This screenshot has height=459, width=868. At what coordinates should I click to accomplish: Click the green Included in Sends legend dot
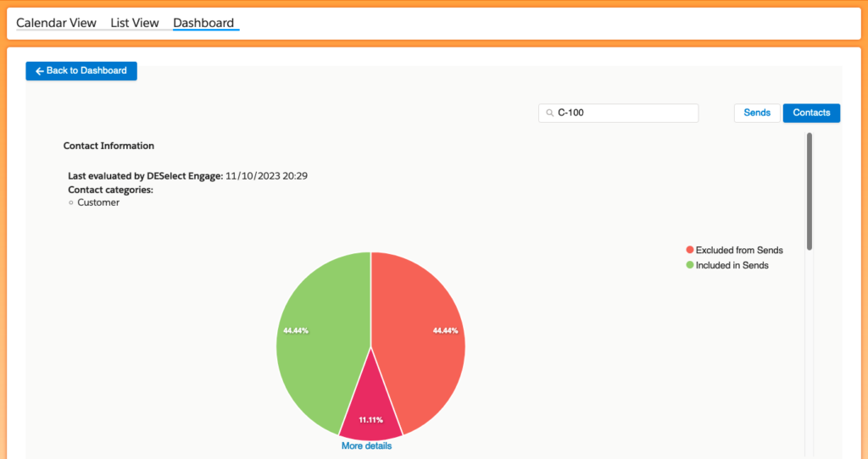tap(690, 265)
